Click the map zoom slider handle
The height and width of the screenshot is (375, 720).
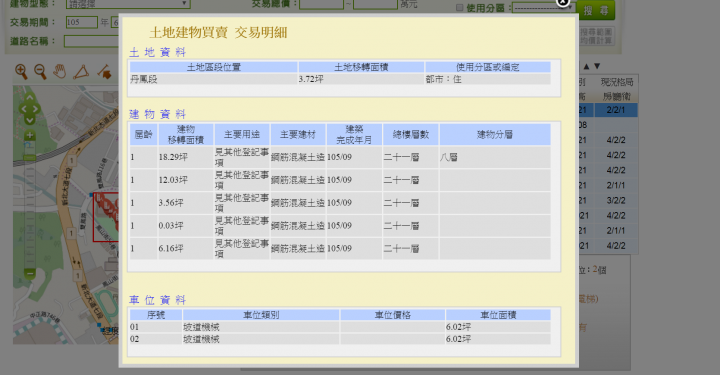(x=29, y=157)
